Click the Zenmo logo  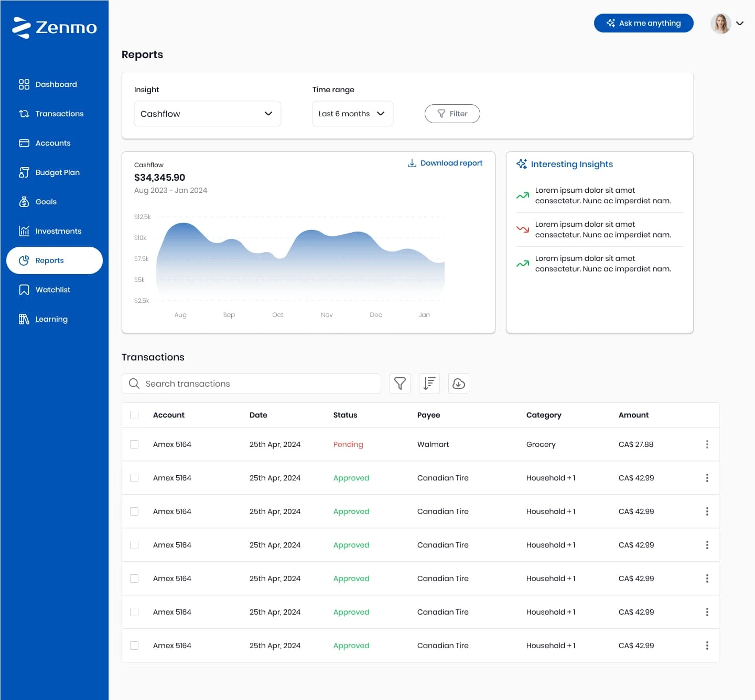(55, 27)
